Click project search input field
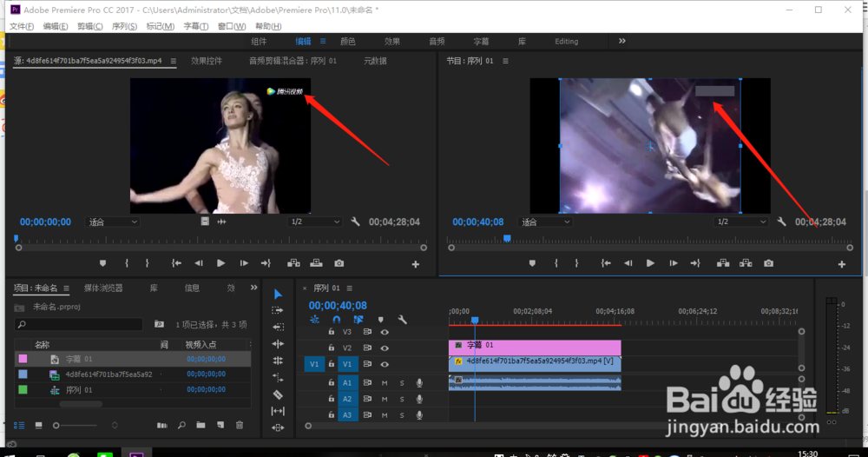 click(x=79, y=324)
